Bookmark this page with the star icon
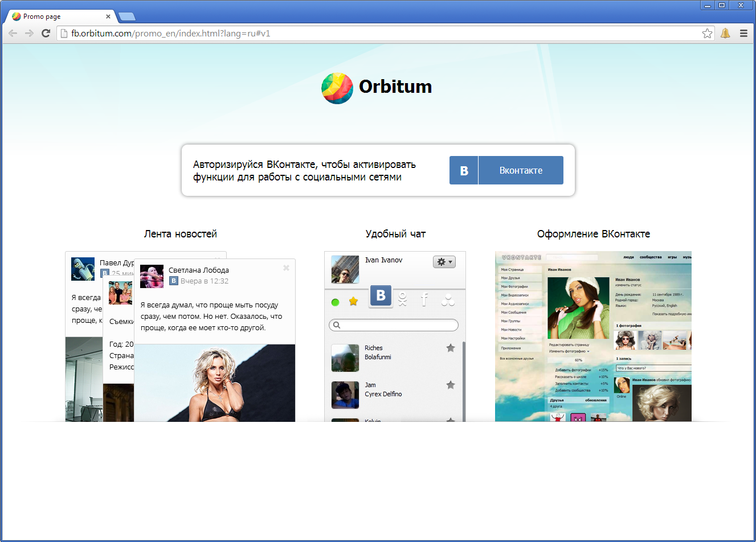Image resolution: width=756 pixels, height=542 pixels. (707, 33)
